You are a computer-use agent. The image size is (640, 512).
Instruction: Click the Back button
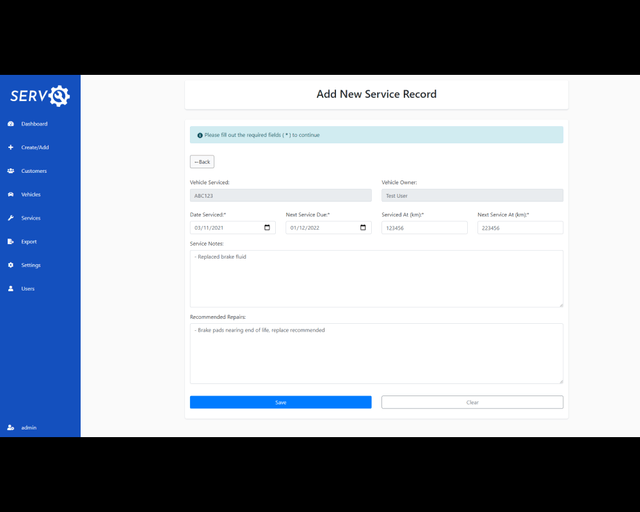pyautogui.click(x=202, y=161)
